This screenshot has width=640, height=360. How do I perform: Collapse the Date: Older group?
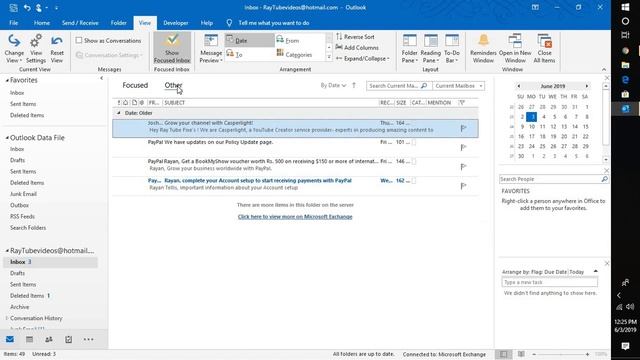point(119,113)
